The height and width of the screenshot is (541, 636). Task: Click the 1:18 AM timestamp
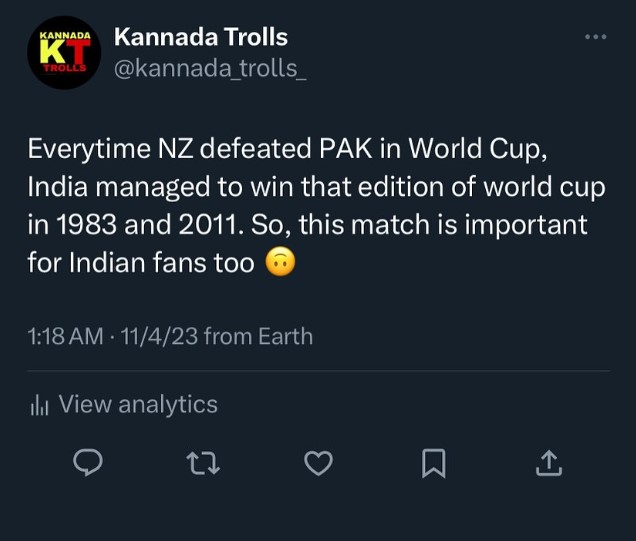[65, 336]
